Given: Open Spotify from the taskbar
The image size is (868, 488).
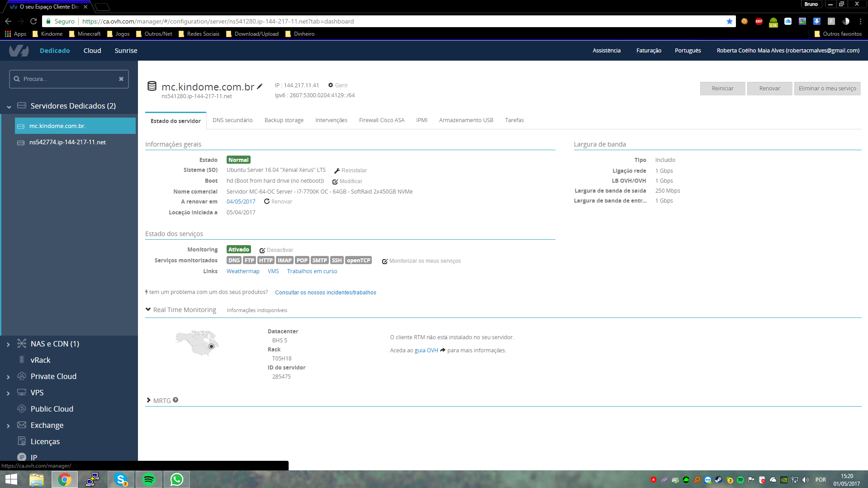Looking at the screenshot, I should tap(149, 479).
